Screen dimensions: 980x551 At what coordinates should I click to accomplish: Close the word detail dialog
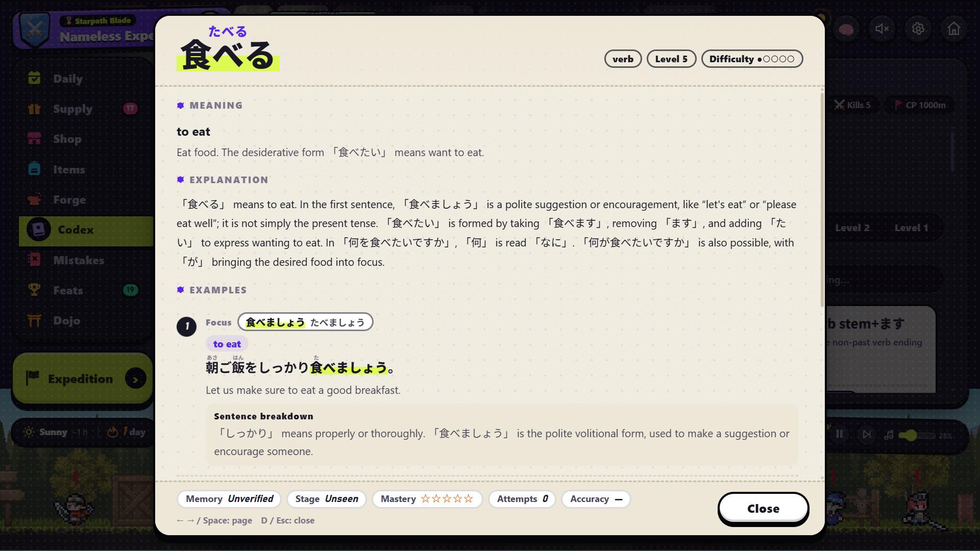coord(763,508)
